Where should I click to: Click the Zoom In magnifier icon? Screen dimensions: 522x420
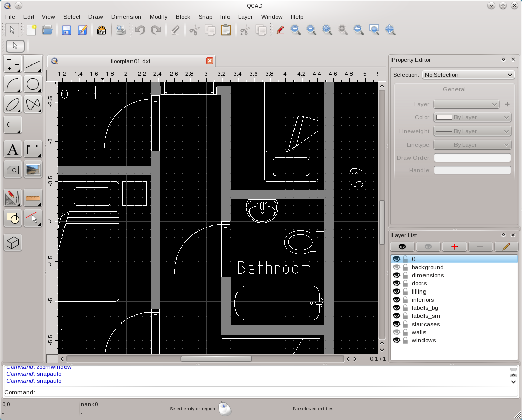tap(296, 30)
